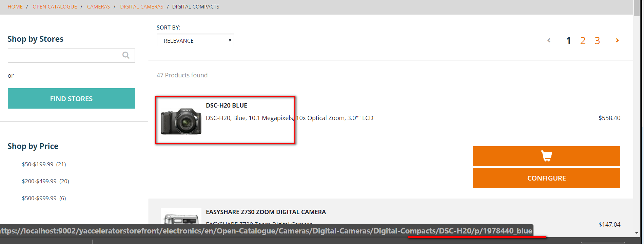This screenshot has height=244, width=644.
Task: Go to results page 2
Action: pyautogui.click(x=583, y=41)
